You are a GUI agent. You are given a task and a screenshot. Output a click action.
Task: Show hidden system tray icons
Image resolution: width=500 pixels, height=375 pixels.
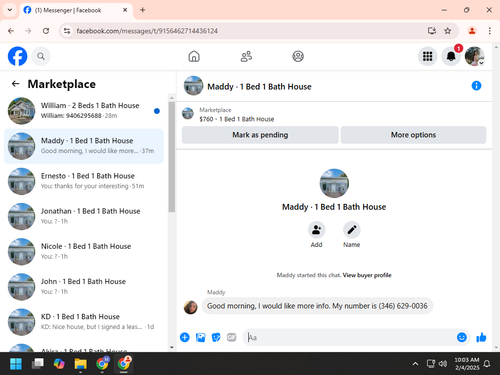415,364
